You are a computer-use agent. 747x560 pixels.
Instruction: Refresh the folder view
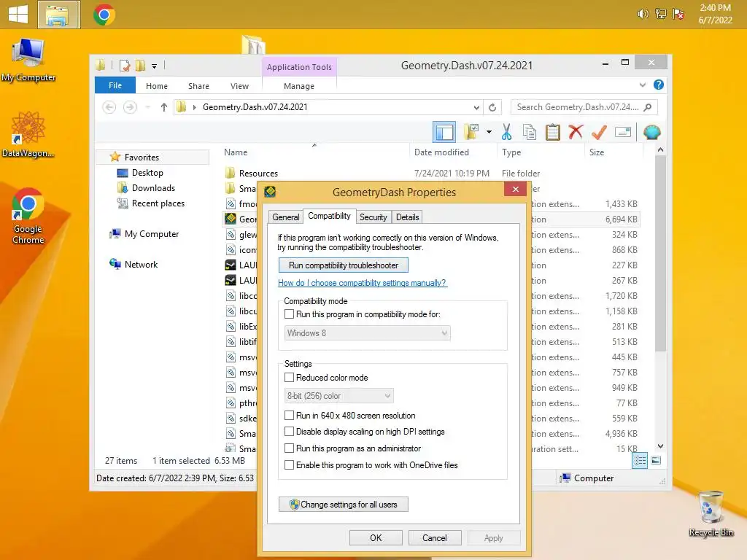(x=492, y=107)
